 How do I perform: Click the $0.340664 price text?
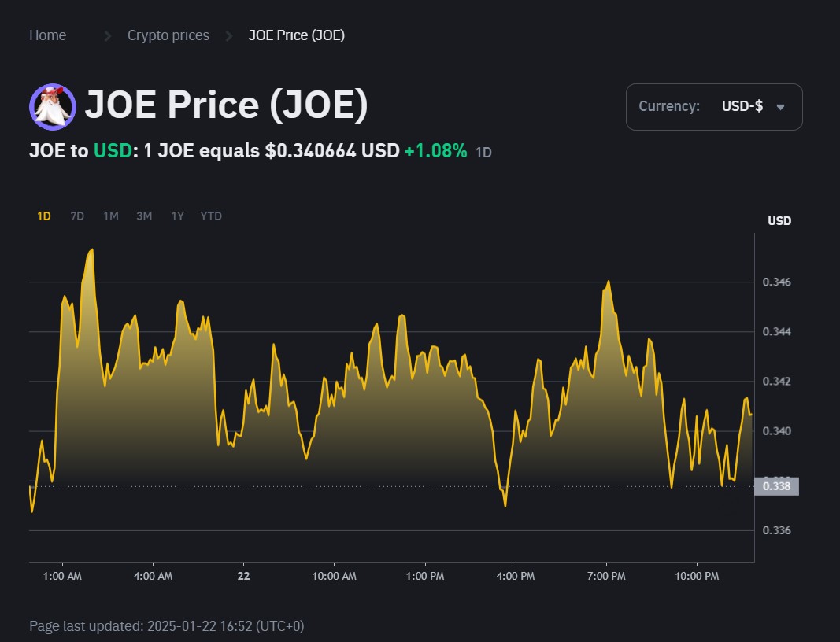pos(310,151)
